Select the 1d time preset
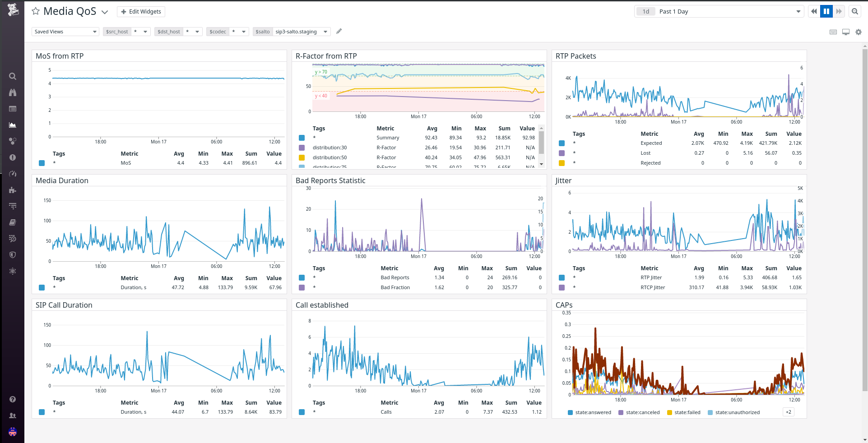 point(645,11)
